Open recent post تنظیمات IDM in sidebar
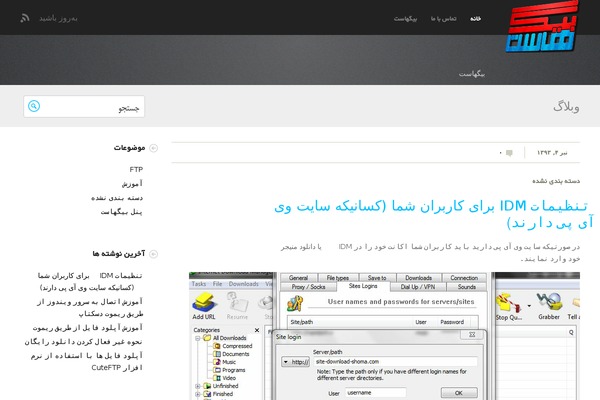The image size is (600, 400). 90,281
